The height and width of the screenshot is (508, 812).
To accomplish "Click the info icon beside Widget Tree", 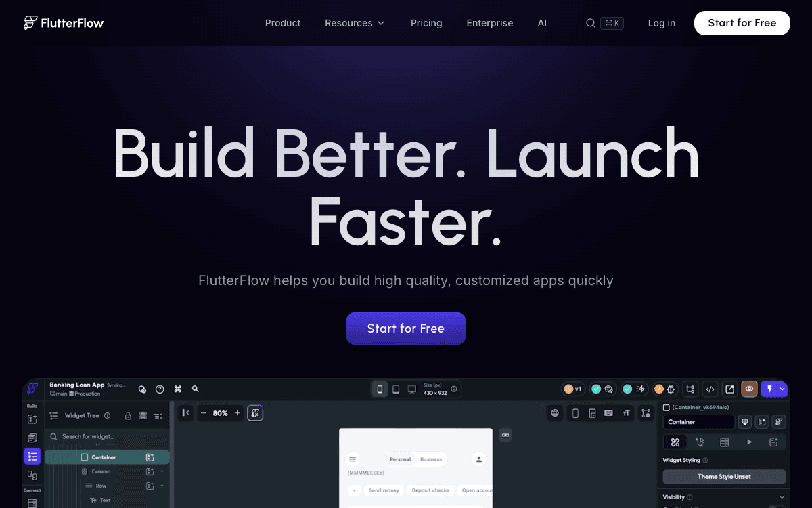I will click(x=107, y=415).
